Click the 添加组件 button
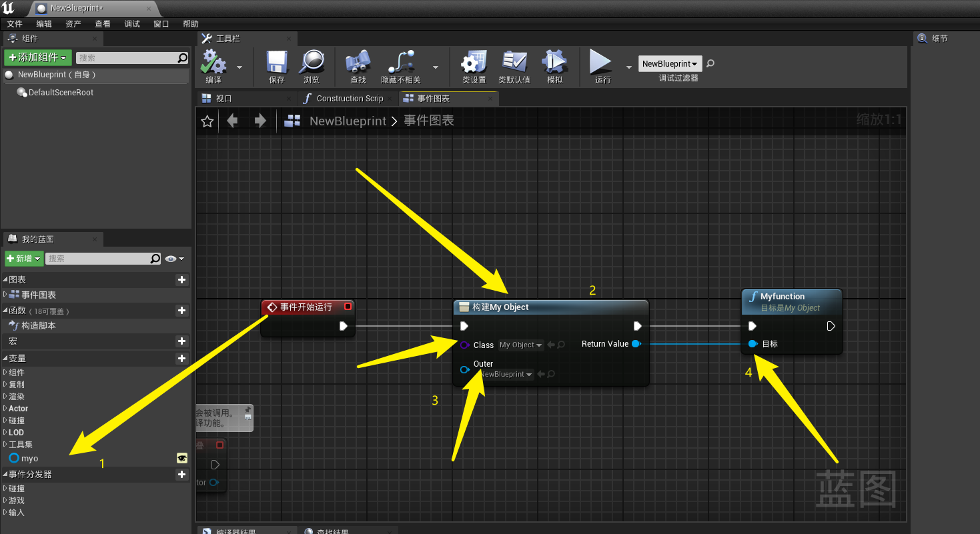The width and height of the screenshot is (980, 534). (38, 58)
